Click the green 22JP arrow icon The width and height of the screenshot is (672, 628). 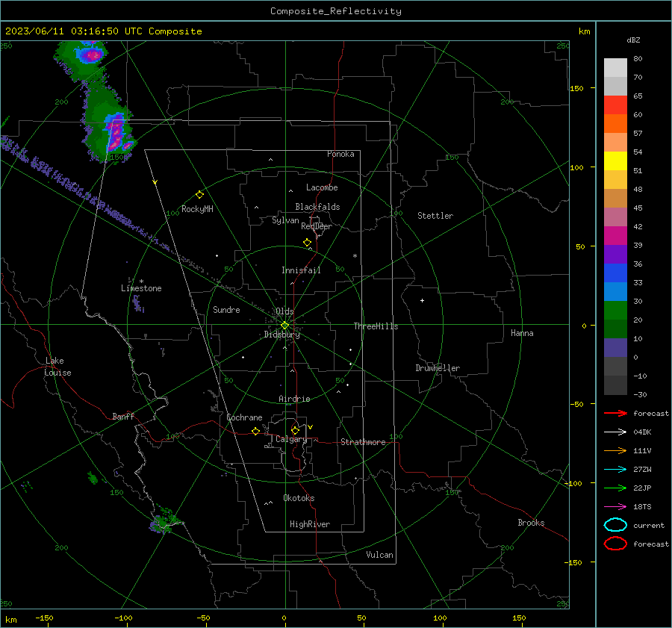click(x=615, y=488)
